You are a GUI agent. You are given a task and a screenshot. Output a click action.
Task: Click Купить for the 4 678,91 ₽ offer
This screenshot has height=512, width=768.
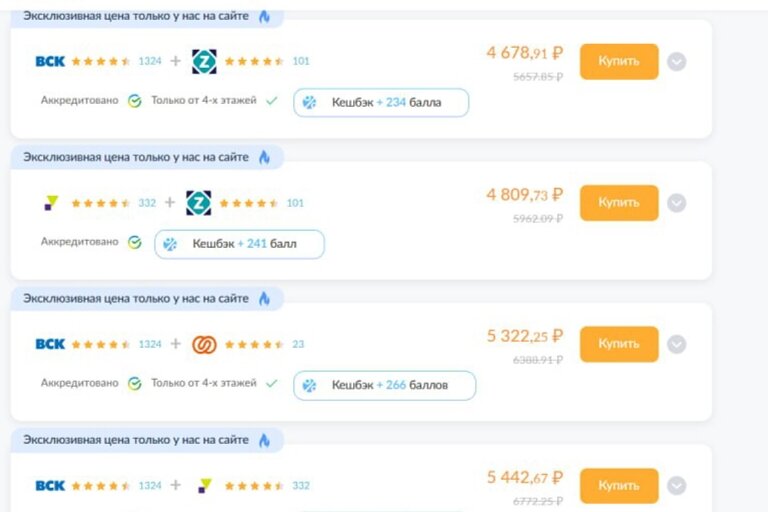(x=618, y=61)
